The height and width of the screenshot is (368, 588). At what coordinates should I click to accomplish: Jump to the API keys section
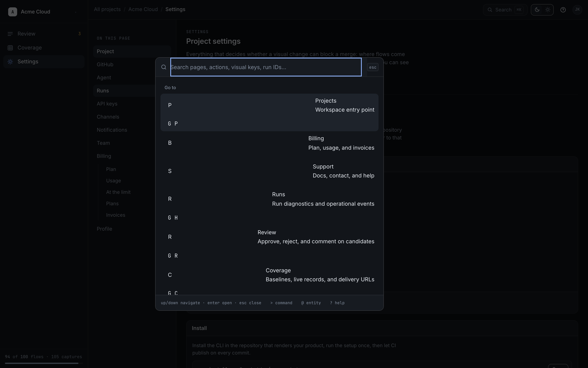coord(124,104)
